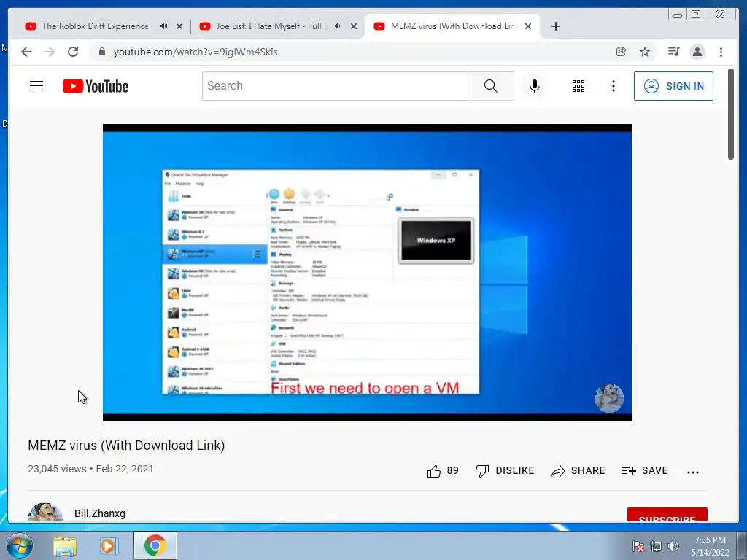Open the YouTube hamburger guide menu
Screen dimensions: 747x560
[x=36, y=86]
